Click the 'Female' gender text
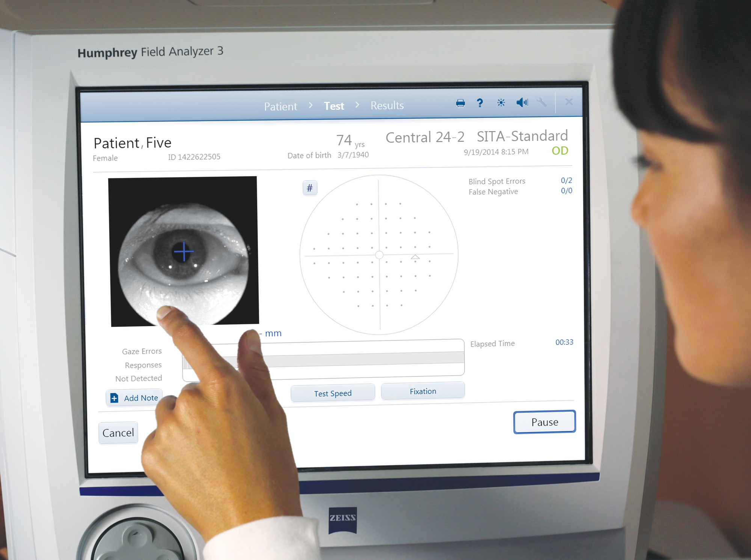The width and height of the screenshot is (751, 560). coord(105,158)
